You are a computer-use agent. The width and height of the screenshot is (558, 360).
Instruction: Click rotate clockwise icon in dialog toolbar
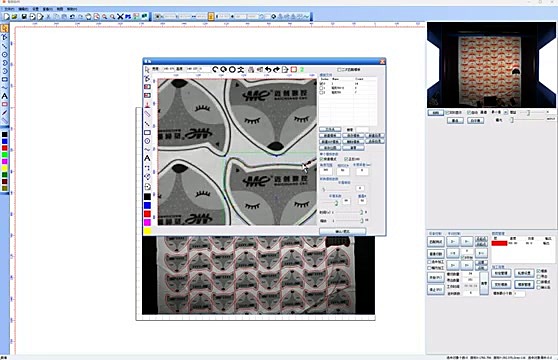[x=223, y=69]
